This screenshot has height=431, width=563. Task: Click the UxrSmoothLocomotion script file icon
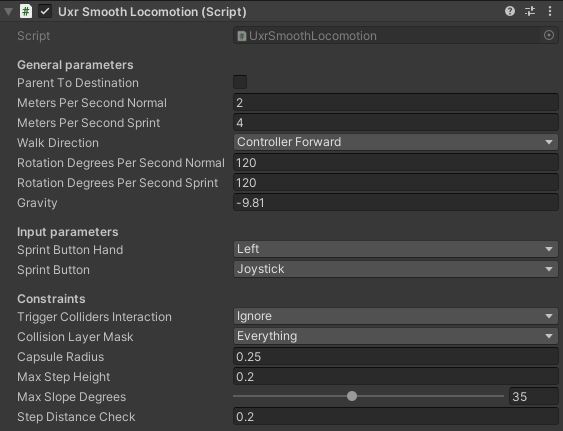pyautogui.click(x=242, y=36)
